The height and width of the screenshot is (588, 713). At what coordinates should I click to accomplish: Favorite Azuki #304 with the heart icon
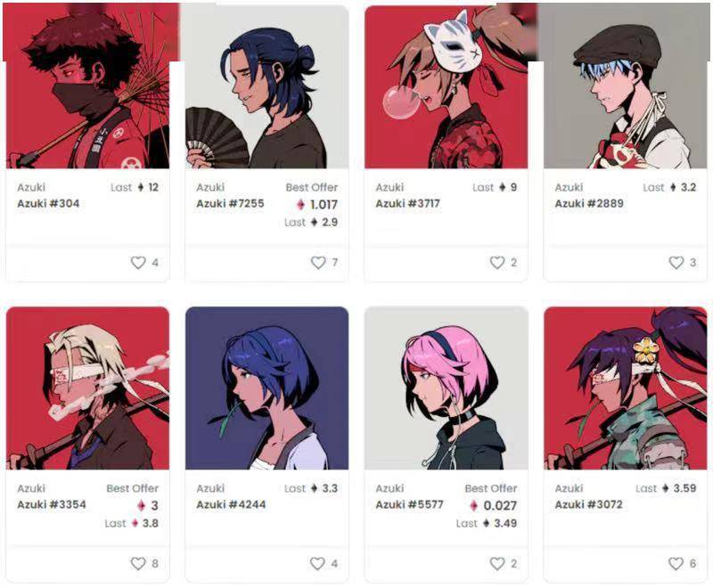[138, 262]
